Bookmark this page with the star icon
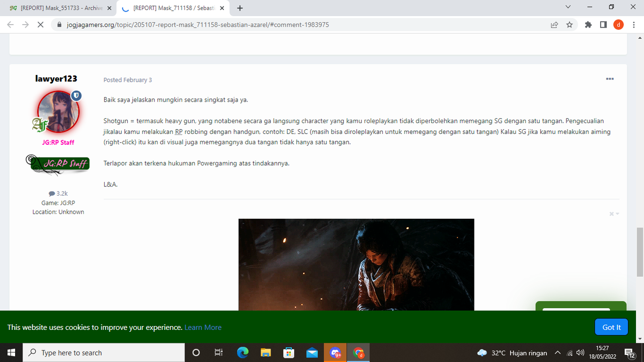This screenshot has height=362, width=644. (570, 24)
